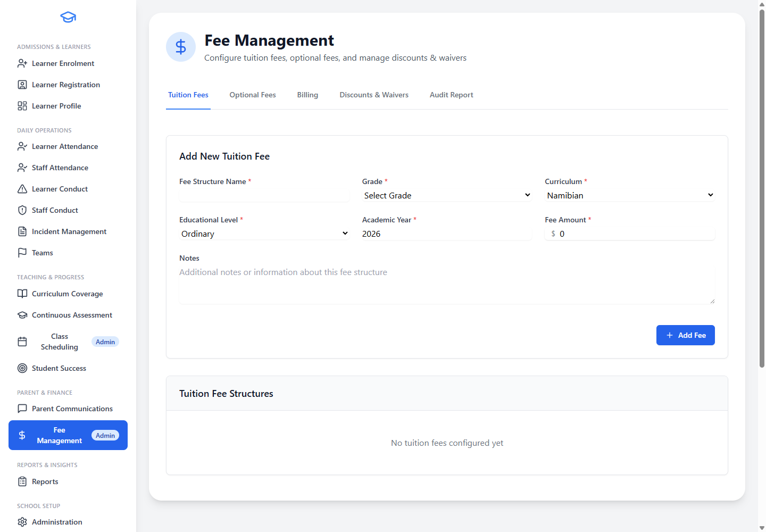This screenshot has width=766, height=532.
Task: Click the Teams flag icon
Action: pos(22,253)
